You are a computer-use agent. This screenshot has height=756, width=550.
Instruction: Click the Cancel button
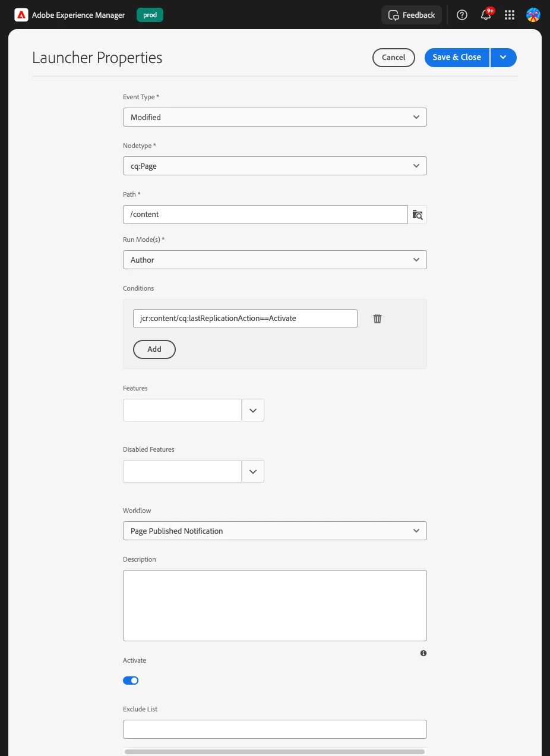[394, 57]
